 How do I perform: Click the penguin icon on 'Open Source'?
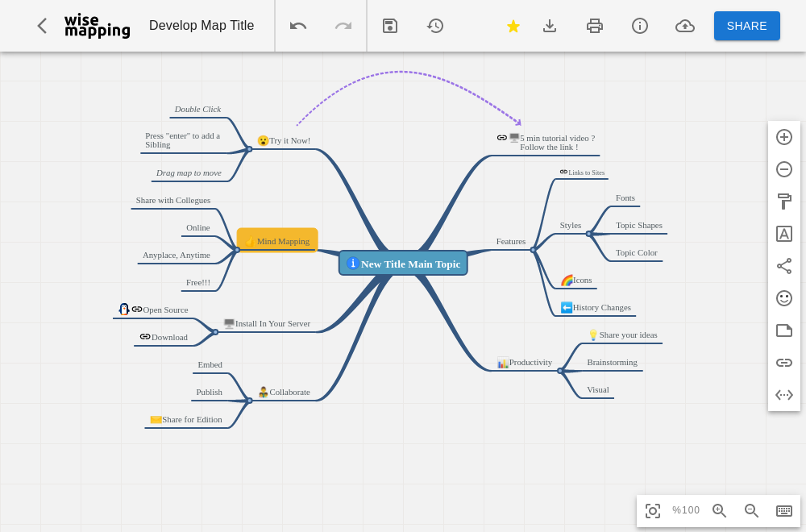click(x=124, y=309)
